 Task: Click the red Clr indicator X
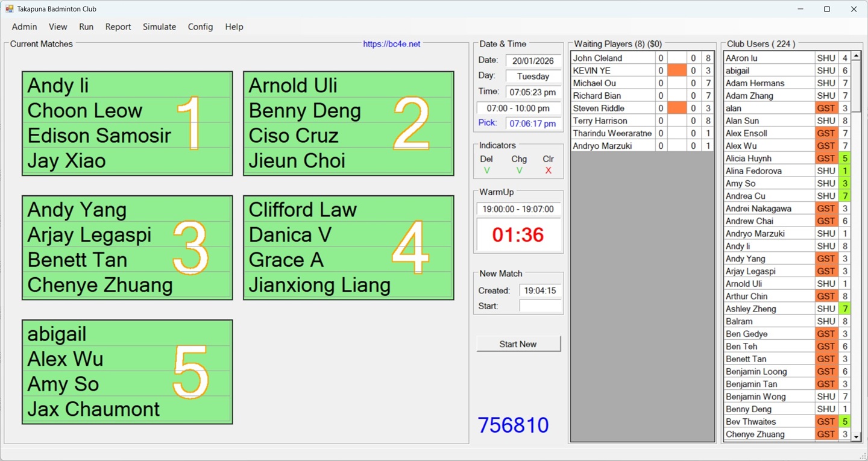(548, 171)
